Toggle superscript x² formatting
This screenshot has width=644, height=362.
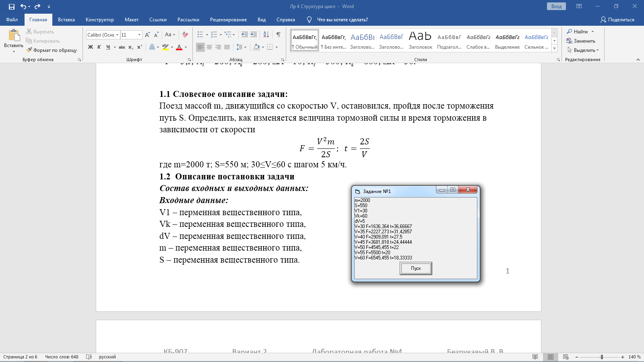pyautogui.click(x=140, y=47)
